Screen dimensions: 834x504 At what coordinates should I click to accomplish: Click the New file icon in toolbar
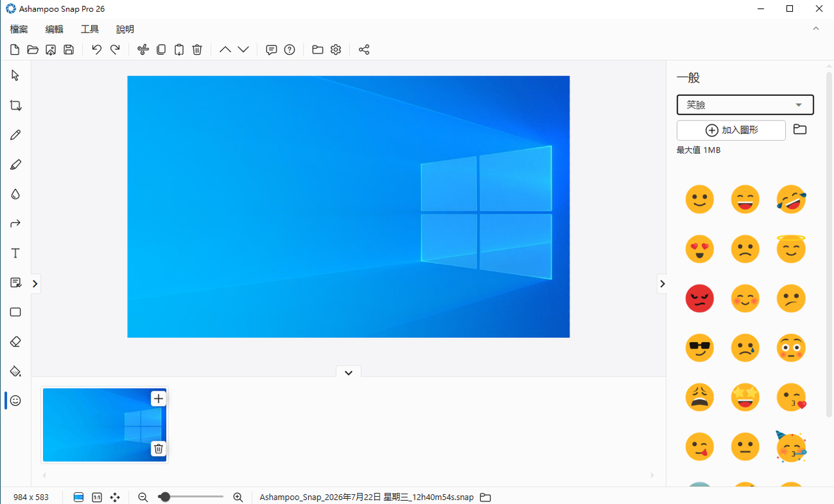pos(15,49)
